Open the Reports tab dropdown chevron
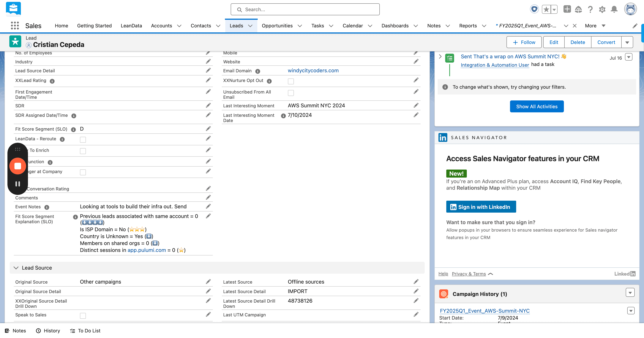This screenshot has height=338, width=644. 484,26
